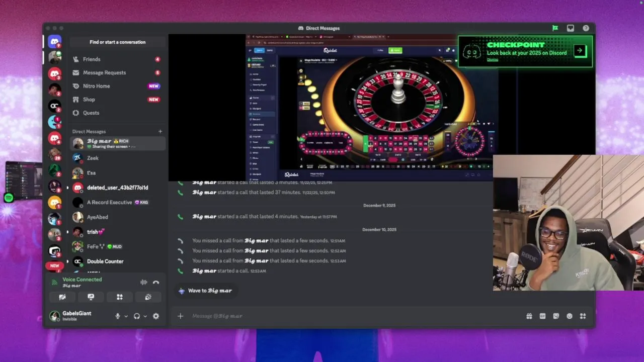644x362 pixels.
Task: Open the A Record Executive conversation
Action: coord(117,202)
